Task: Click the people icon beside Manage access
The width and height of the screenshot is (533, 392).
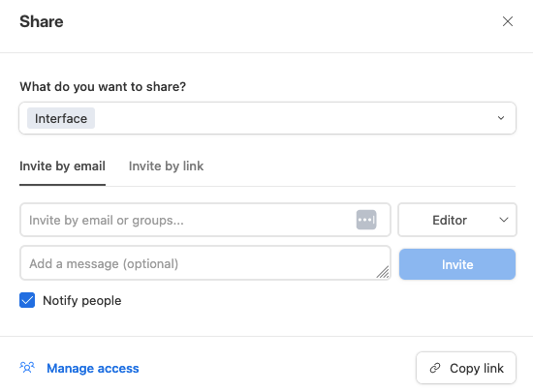Action: tap(27, 368)
